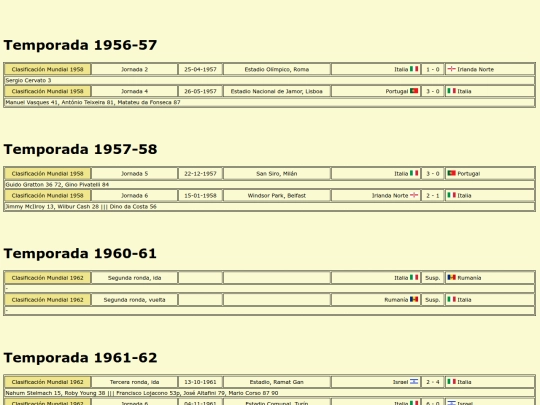Click 'Clasificación Mundial 1962' cell in Segunda ronda, vuelta row

(x=48, y=300)
